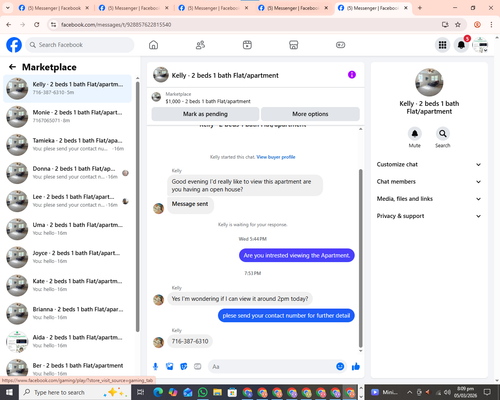
Task: Click the Facebook logo icon
Action: [x=14, y=45]
